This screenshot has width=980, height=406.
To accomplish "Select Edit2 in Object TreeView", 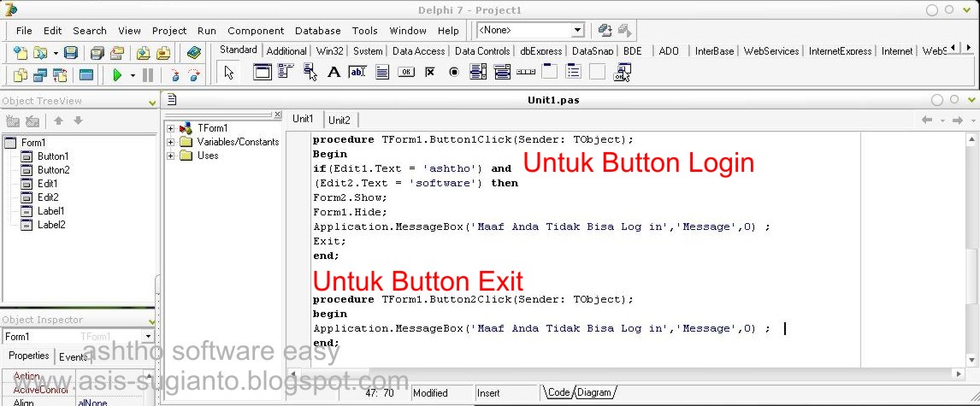I will (x=48, y=197).
